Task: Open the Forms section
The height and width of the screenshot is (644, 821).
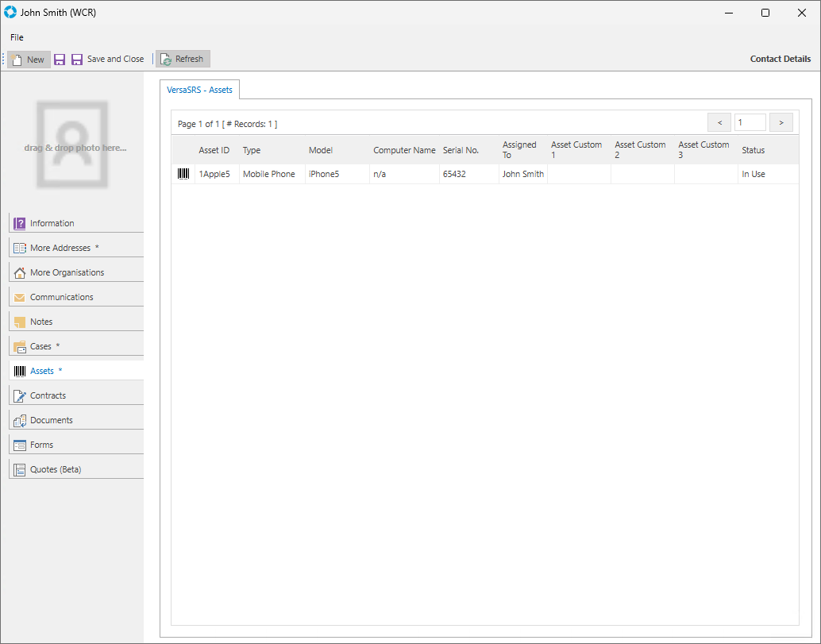Action: click(41, 445)
